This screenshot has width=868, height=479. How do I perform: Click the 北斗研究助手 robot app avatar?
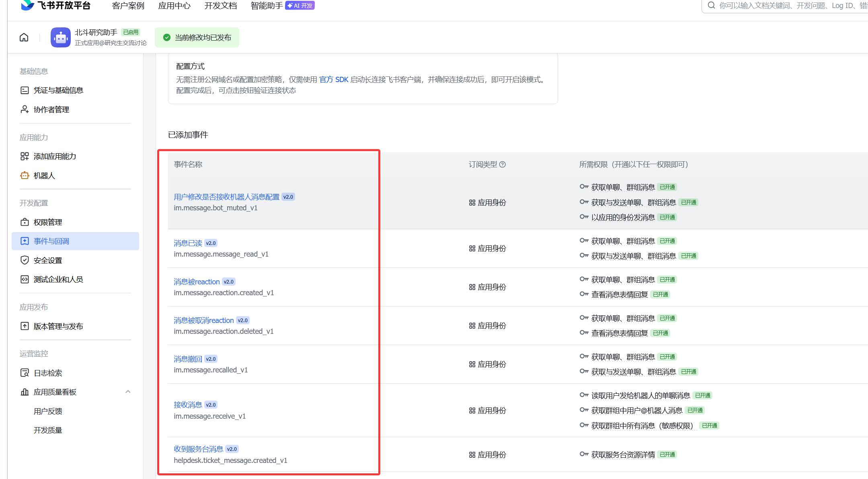coord(61,37)
